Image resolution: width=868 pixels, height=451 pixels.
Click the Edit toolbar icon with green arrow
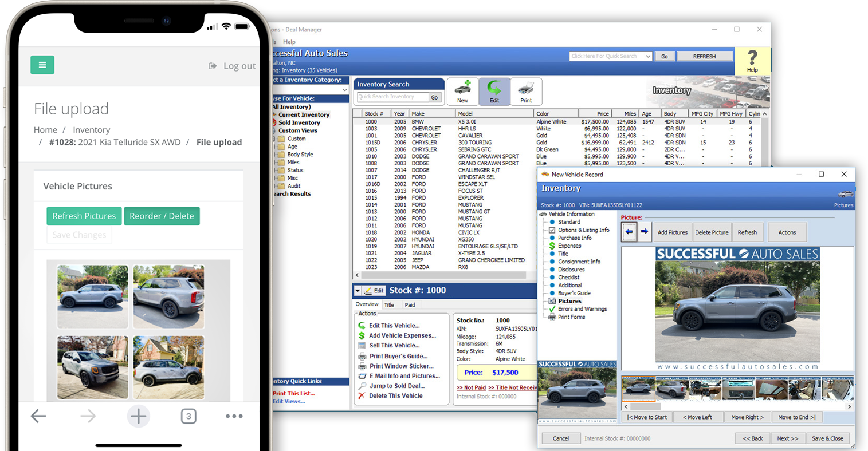[x=494, y=90]
